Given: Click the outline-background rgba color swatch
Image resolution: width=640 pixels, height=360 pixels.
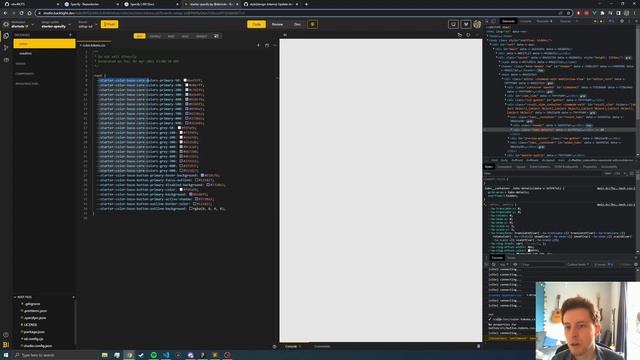Looking at the screenshot, I should point(191,209).
